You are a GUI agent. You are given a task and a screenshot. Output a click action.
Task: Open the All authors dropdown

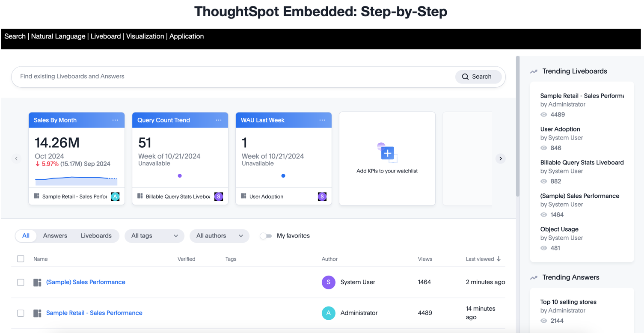tap(220, 236)
